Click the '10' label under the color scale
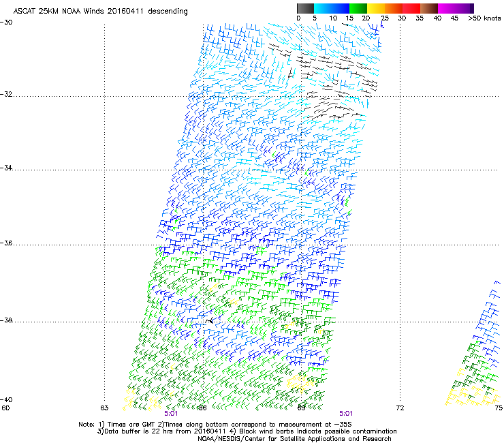The width and height of the screenshot is (504, 443). point(333,18)
